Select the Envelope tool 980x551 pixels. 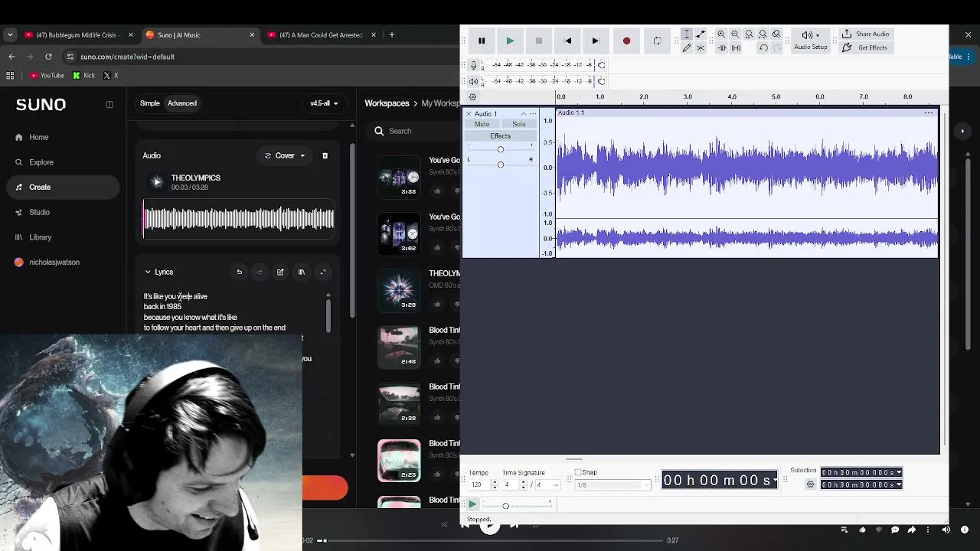pyautogui.click(x=701, y=34)
